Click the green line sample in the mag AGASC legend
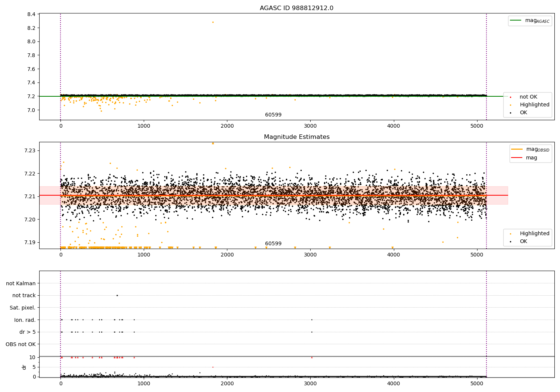Viewport: 560px width, 392px height. tap(516, 21)
